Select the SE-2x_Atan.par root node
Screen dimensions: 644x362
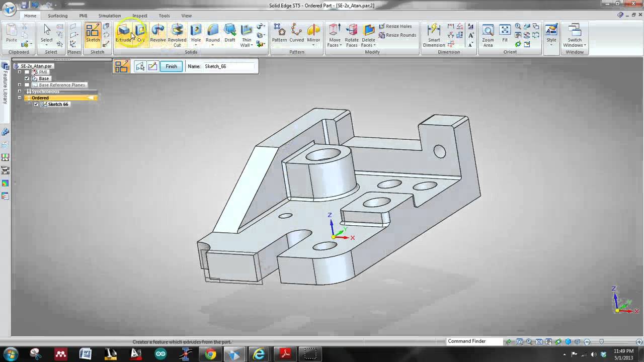coord(33,66)
